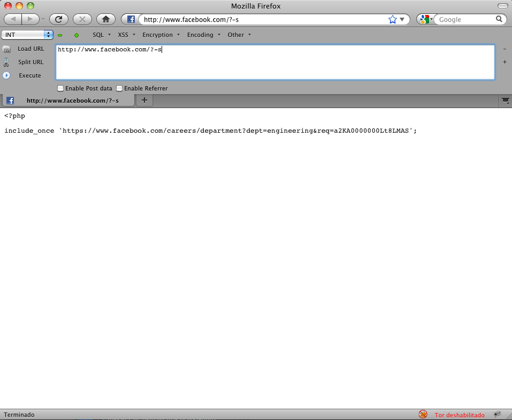The image size is (512, 420).
Task: Enable Post data checkbox
Action: [x=60, y=88]
